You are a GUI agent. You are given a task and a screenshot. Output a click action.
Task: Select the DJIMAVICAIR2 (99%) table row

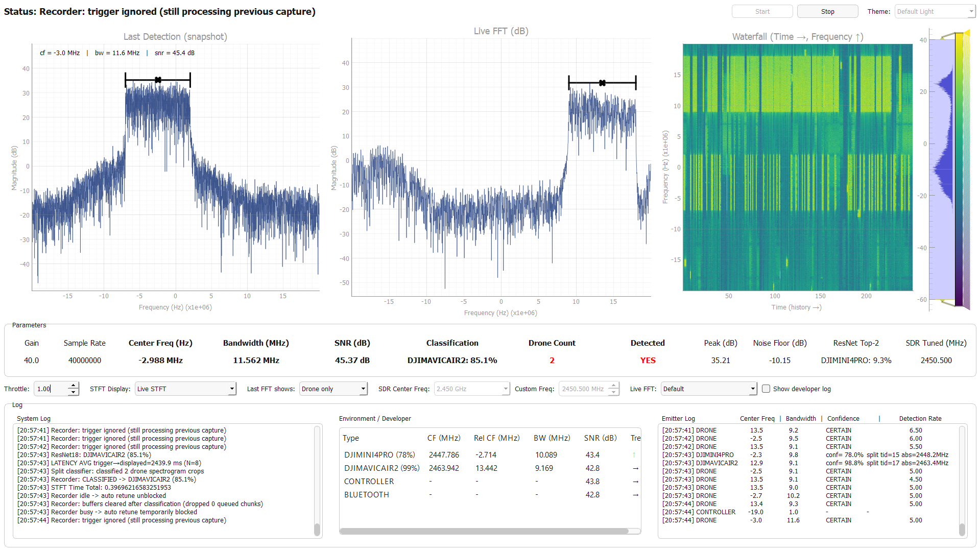tap(490, 468)
